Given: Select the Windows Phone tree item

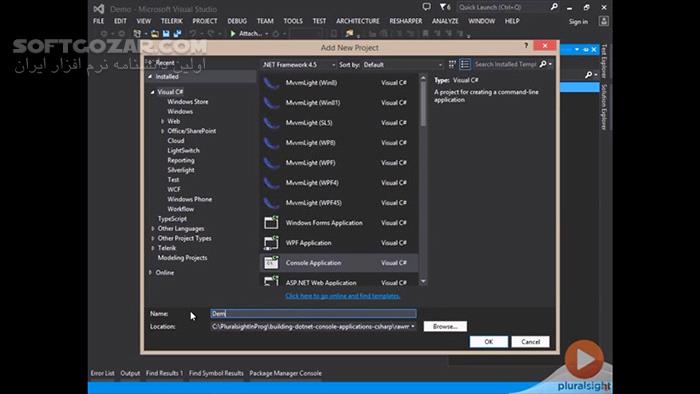Looking at the screenshot, I should pos(189,199).
